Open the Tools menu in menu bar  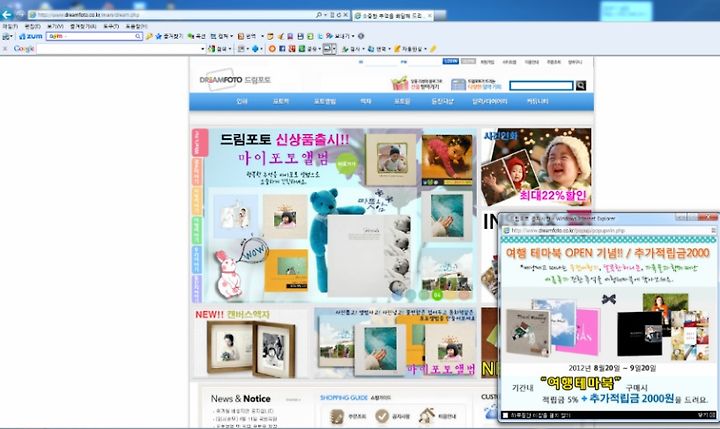111,27
